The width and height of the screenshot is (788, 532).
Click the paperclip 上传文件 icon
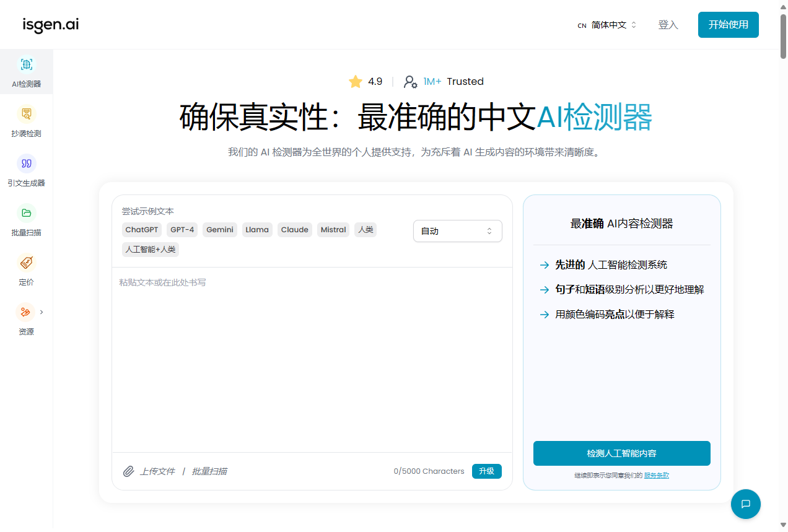point(129,471)
